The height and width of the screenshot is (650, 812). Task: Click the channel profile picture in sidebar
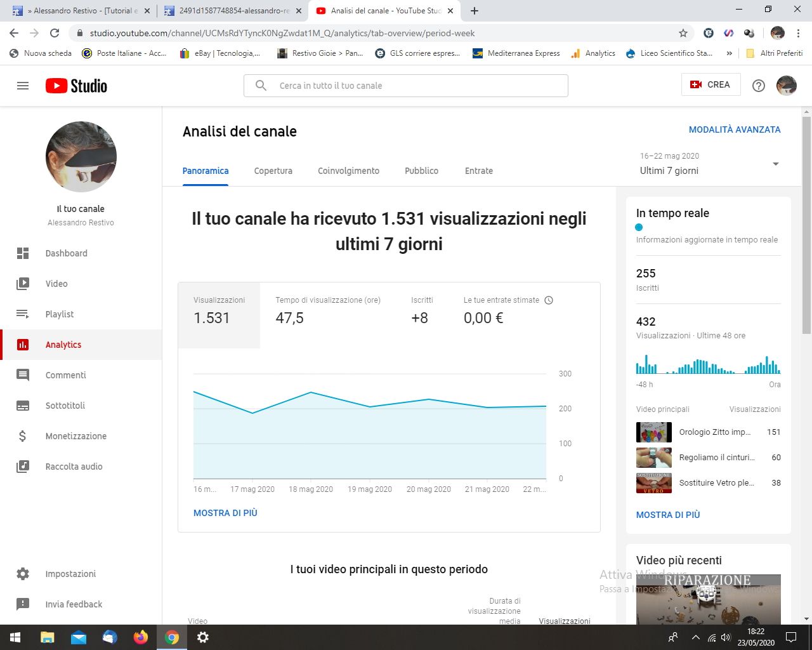pyautogui.click(x=81, y=157)
